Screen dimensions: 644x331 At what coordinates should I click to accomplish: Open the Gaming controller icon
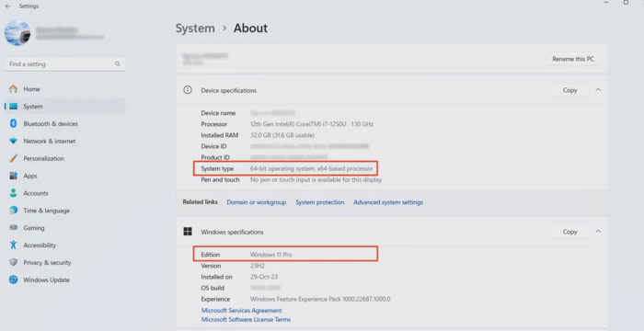[13, 227]
